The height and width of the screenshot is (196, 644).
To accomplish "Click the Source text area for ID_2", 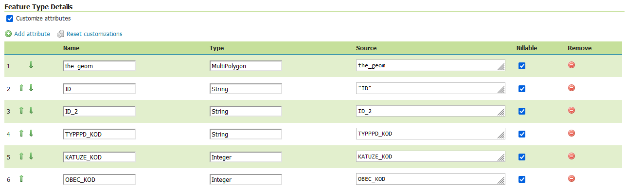I will 430,112.
